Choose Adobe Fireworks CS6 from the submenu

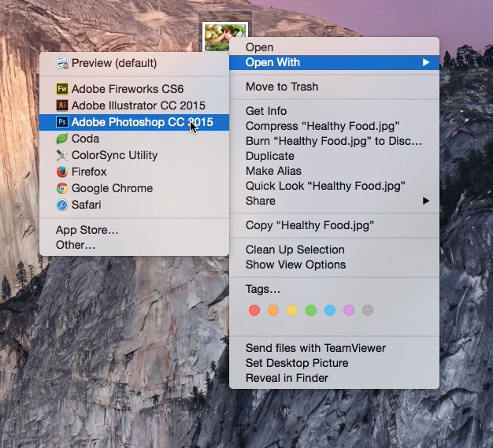[x=134, y=89]
